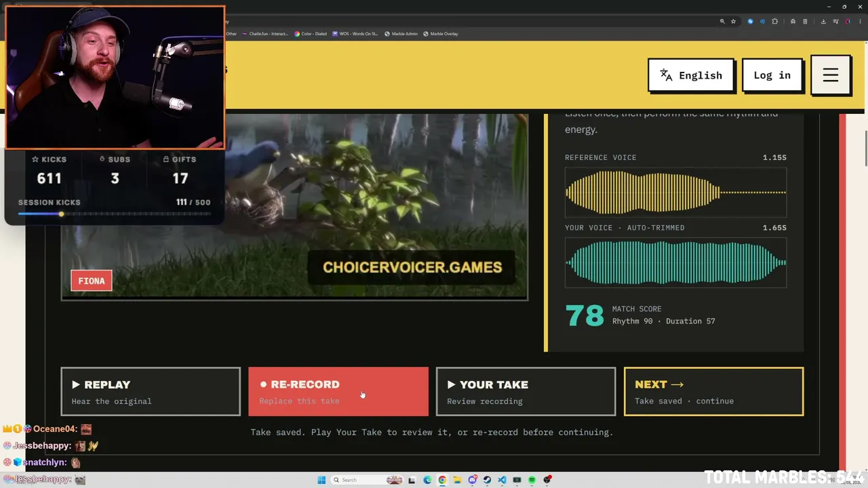Open the English language selector
Viewport: 868px width, 488px height.
click(x=691, y=75)
